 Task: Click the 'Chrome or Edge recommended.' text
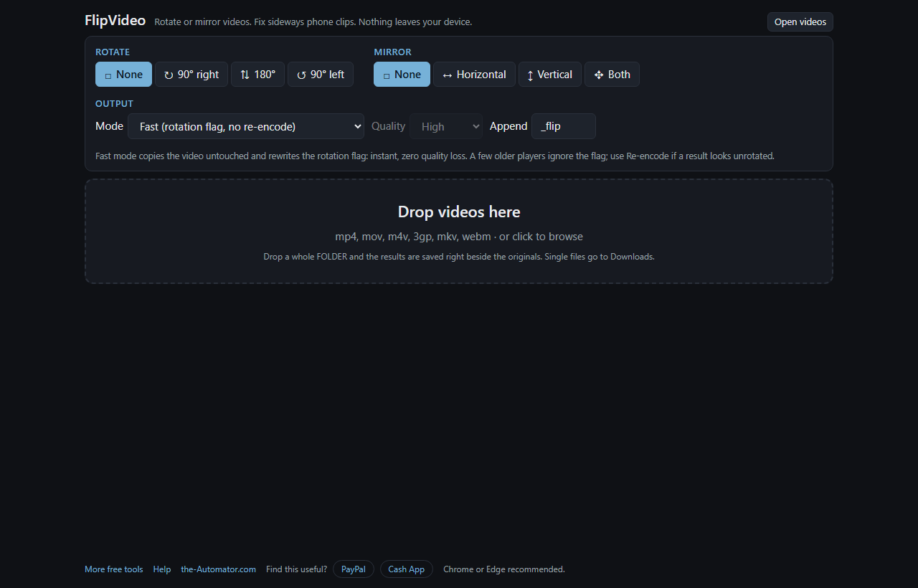click(504, 569)
